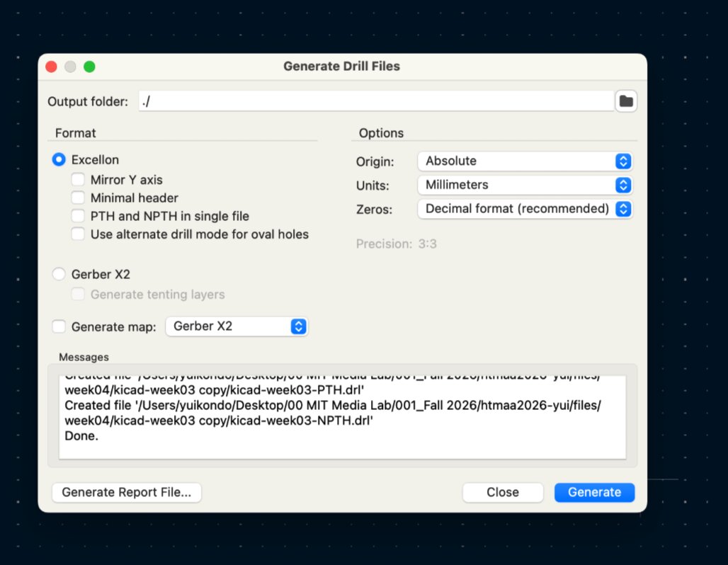Click the Generate Report File button
728x565 pixels.
tap(127, 492)
